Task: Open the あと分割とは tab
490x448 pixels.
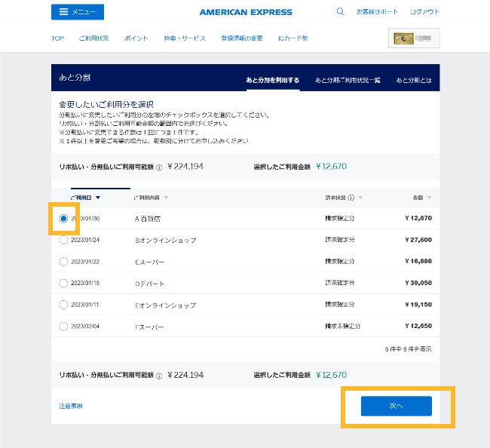Action: 414,80
